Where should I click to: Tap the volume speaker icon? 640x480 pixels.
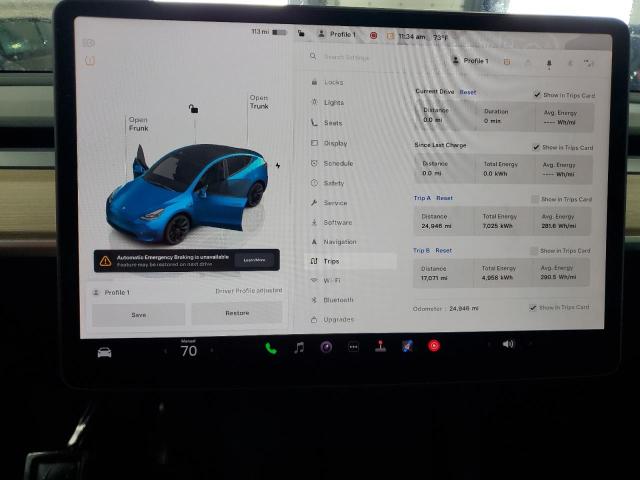pos(508,344)
